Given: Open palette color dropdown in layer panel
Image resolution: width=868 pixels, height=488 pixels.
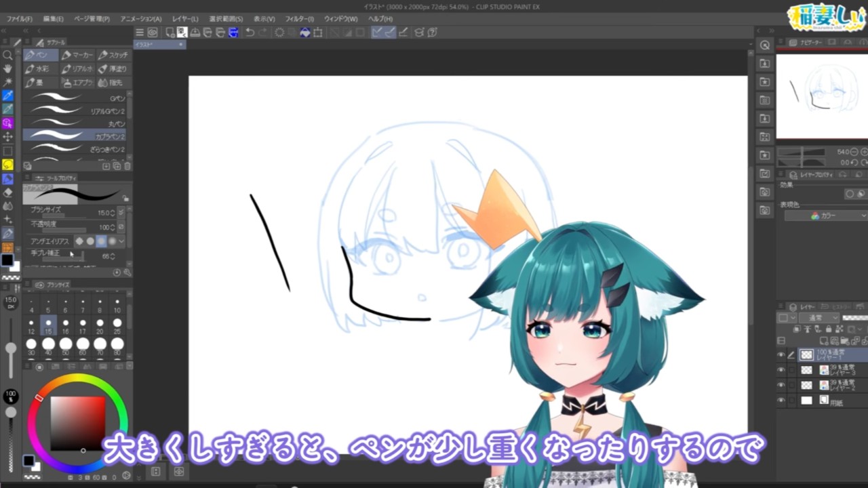Looking at the screenshot, I should (787, 318).
